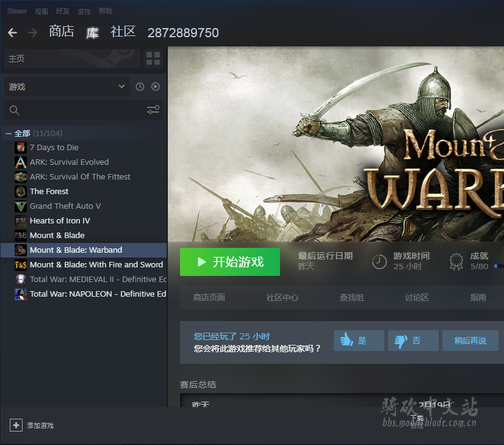
Task: Select Hearts of Iron IV
Action: point(84,221)
